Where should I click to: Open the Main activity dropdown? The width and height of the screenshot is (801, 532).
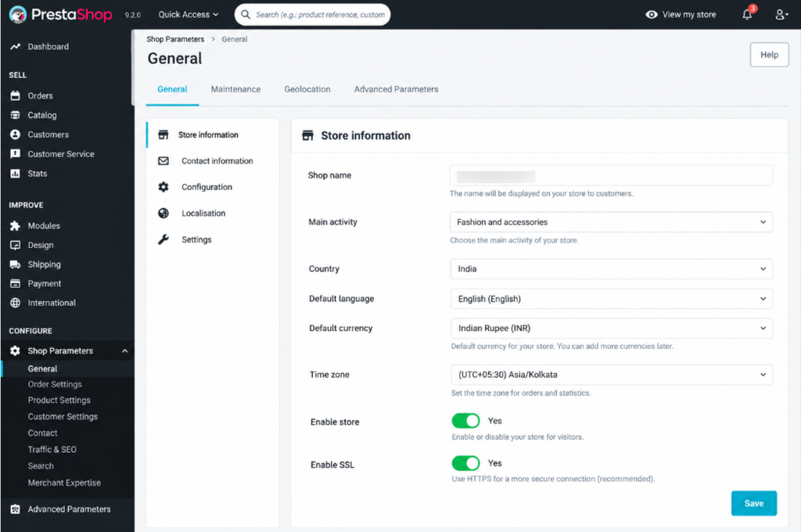pos(611,221)
